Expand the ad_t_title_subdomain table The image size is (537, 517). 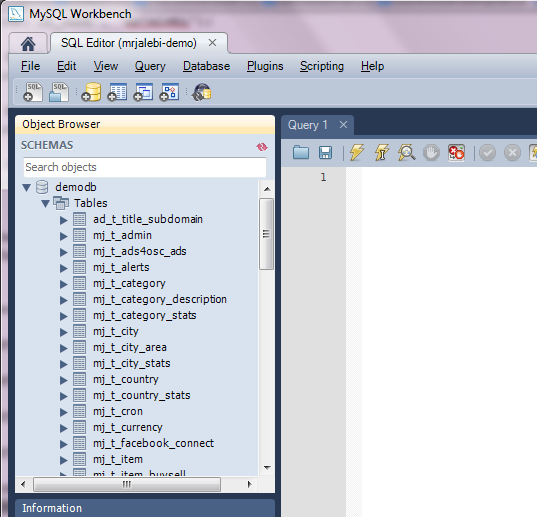point(64,220)
